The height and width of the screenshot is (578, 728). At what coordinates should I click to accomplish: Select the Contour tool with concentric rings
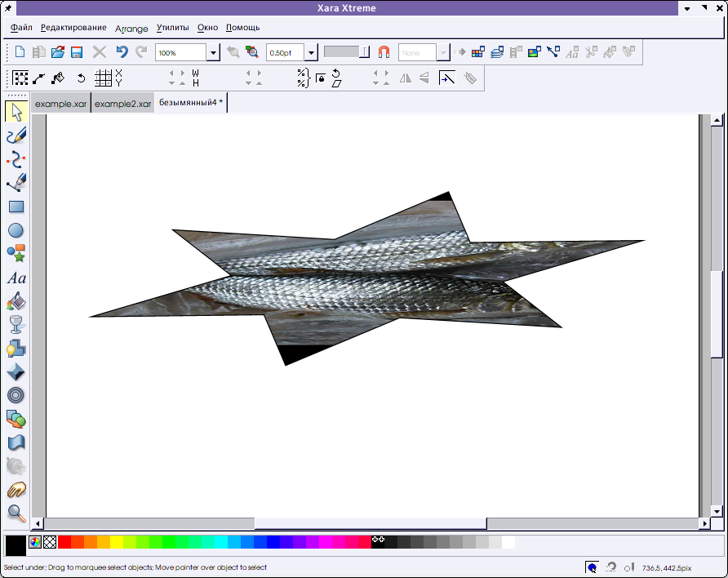16,396
